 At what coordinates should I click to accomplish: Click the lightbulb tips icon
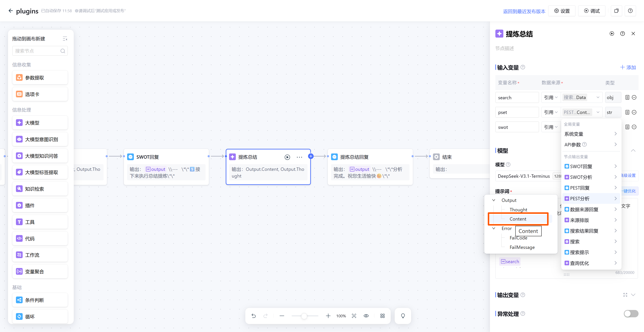403,316
